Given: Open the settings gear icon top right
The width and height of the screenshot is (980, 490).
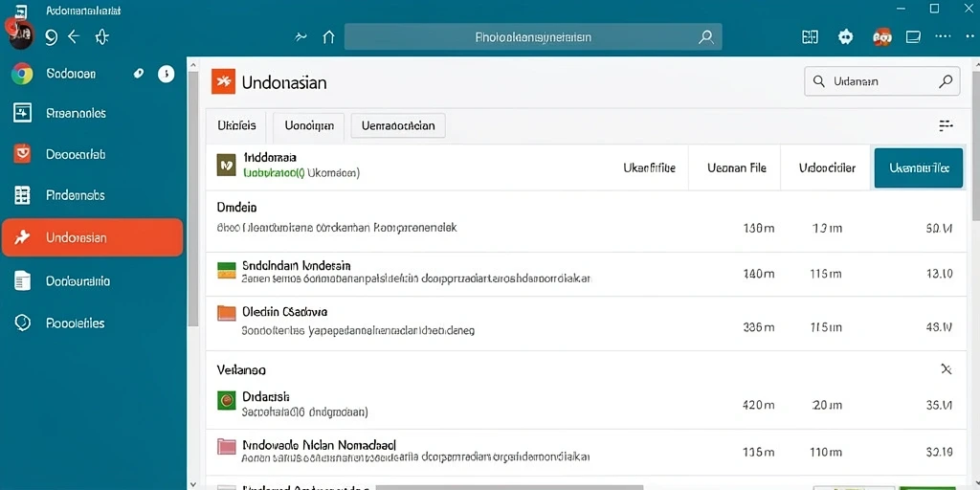Looking at the screenshot, I should pyautogui.click(x=846, y=37).
